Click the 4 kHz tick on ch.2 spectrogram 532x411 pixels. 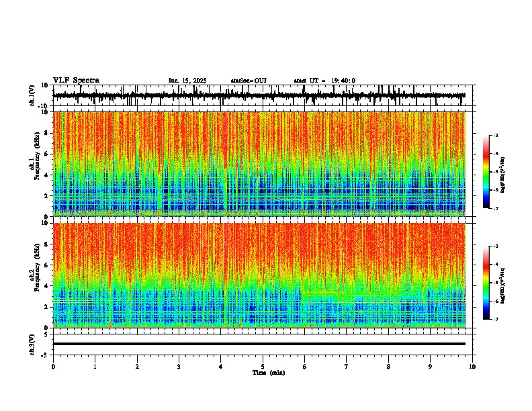pos(46,286)
